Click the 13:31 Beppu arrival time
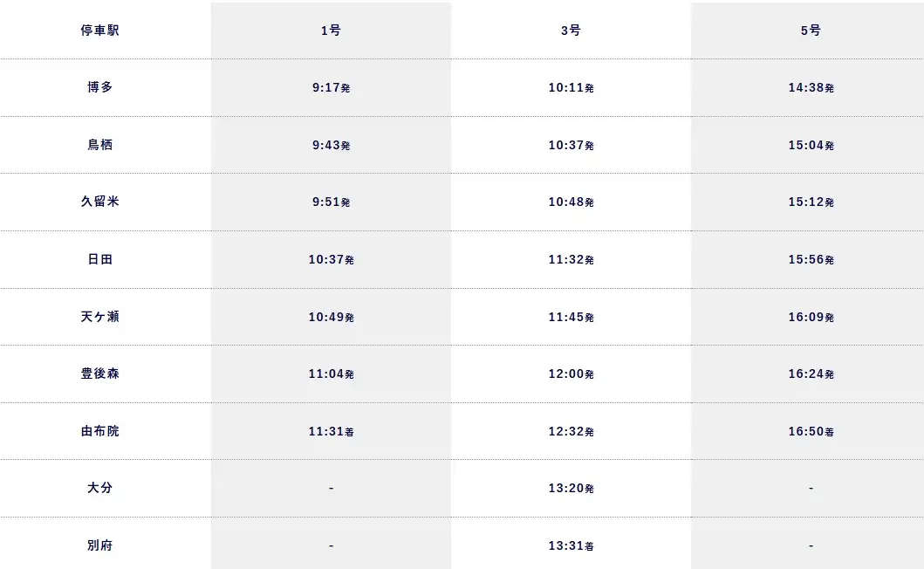 coord(571,545)
